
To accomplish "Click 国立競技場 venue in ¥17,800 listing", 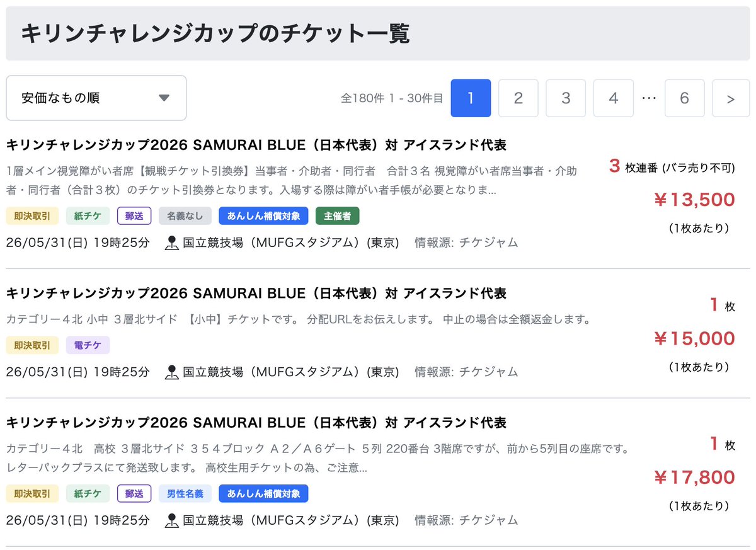I will [x=291, y=520].
